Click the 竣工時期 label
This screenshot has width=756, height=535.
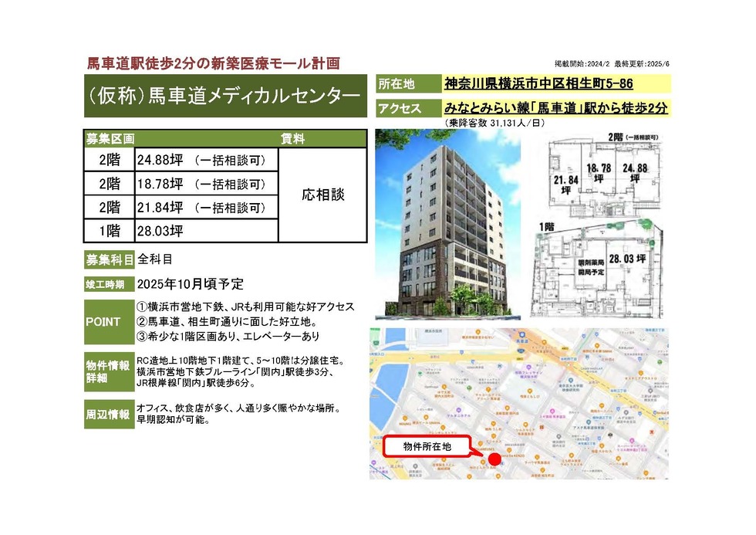109,285
